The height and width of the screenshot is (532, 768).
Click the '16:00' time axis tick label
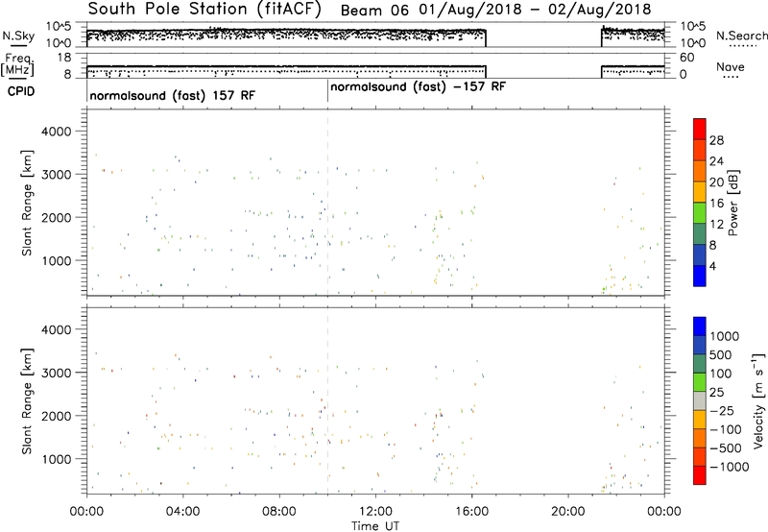tap(471, 512)
